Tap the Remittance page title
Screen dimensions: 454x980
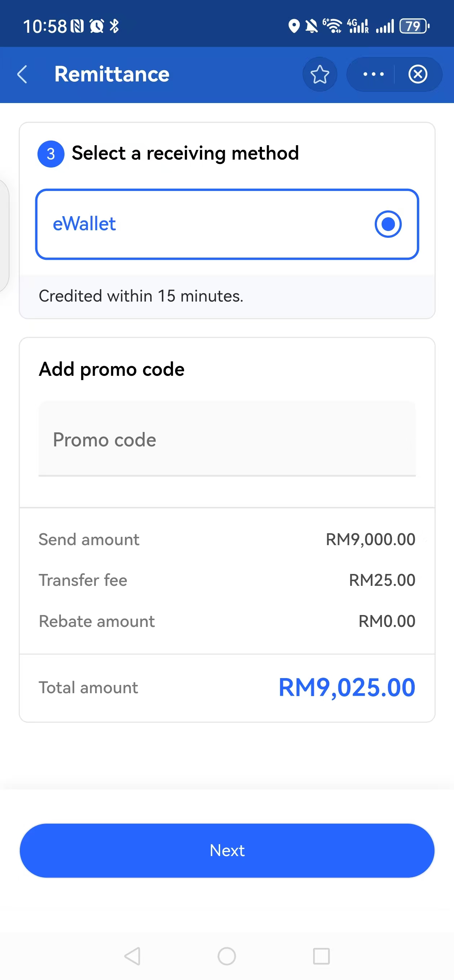[112, 74]
